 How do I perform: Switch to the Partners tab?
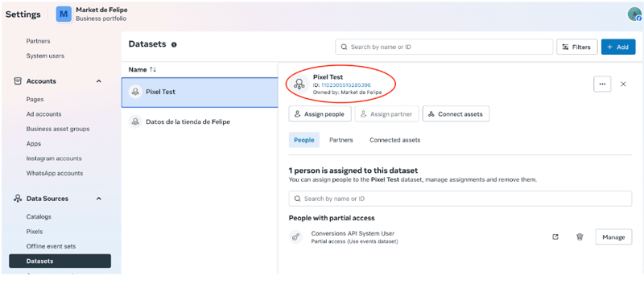pos(341,140)
